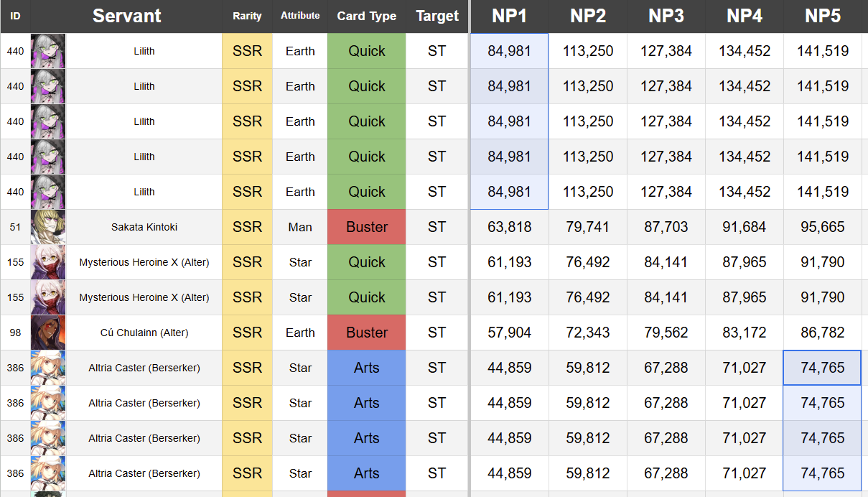The image size is (868, 497).
Task: Select the NP5 value 95,665
Action: click(x=823, y=227)
